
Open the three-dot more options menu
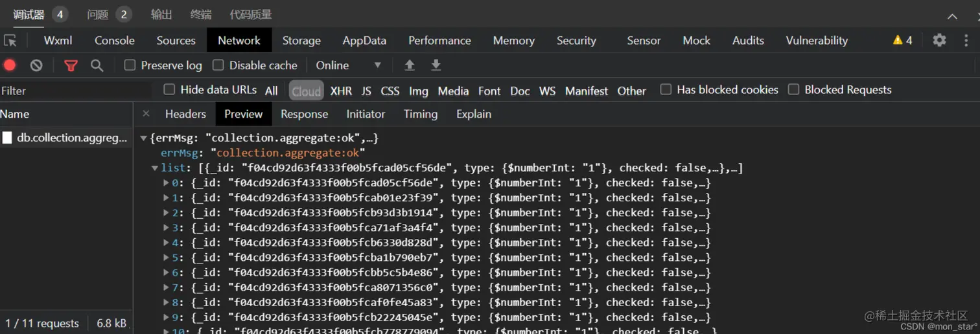[x=966, y=40]
